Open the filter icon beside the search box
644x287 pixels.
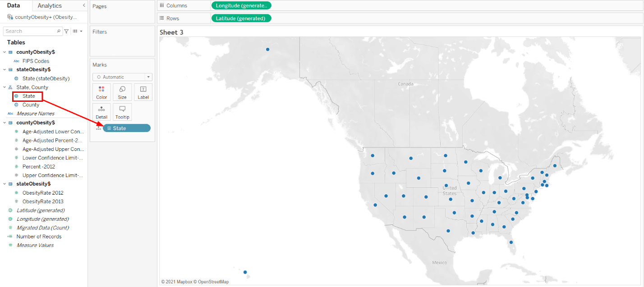[x=66, y=31]
